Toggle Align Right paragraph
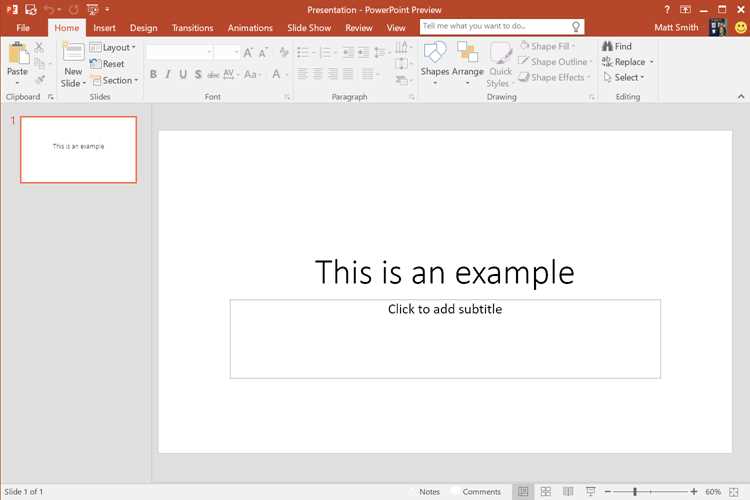The height and width of the screenshot is (500, 750). point(333,74)
